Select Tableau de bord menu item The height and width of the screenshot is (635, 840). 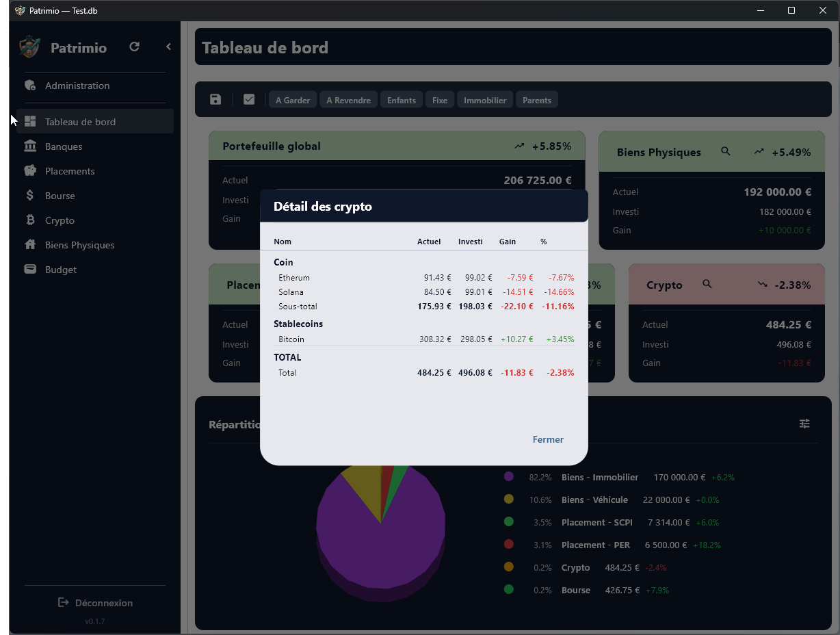click(95, 122)
